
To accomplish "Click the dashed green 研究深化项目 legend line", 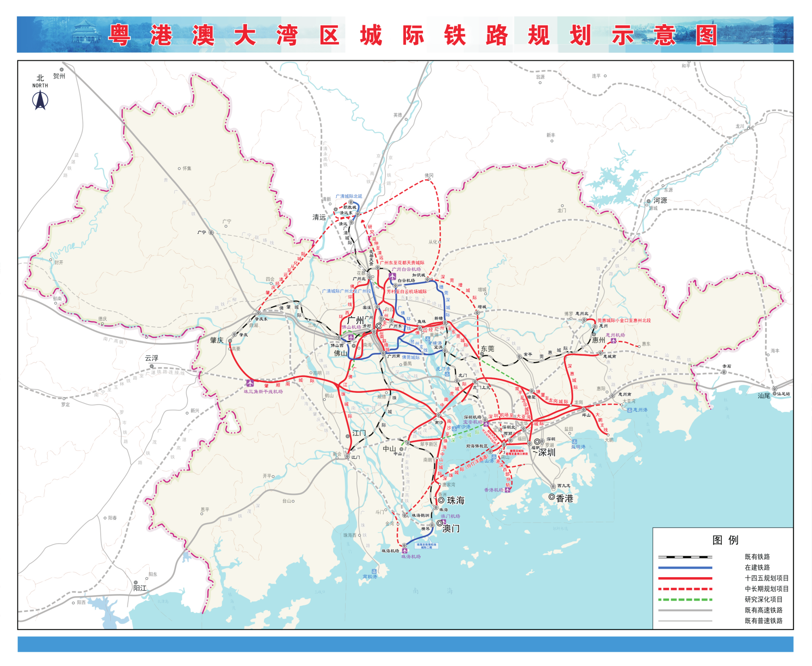I will 685,600.
